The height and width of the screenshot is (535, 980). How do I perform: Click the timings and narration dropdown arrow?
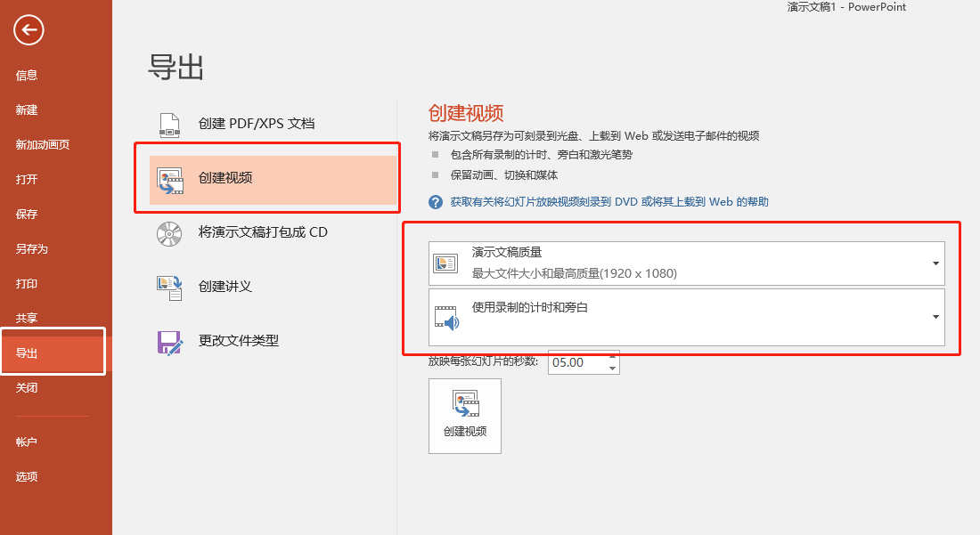(935, 317)
